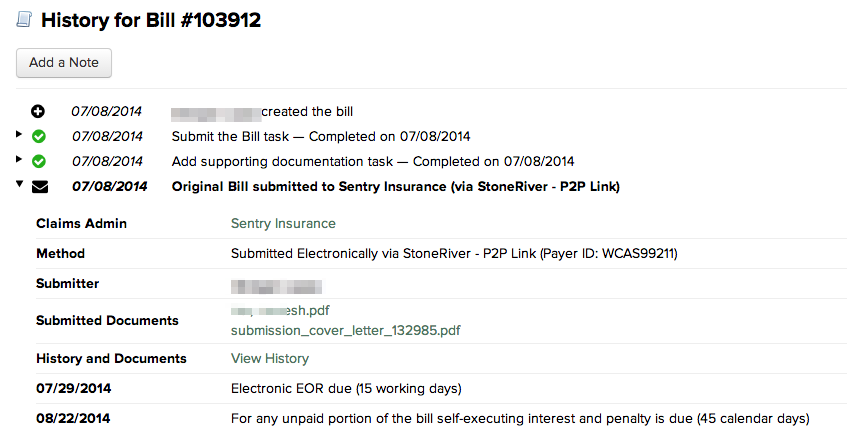Expand the Submit the Bill task row
This screenshot has width=847, height=441.
coord(19,134)
